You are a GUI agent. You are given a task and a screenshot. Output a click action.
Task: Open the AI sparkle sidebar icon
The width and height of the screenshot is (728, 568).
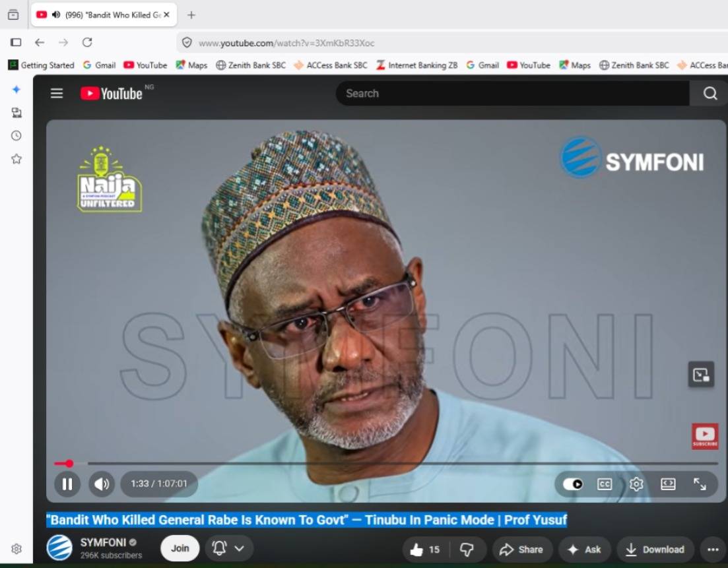tap(17, 90)
